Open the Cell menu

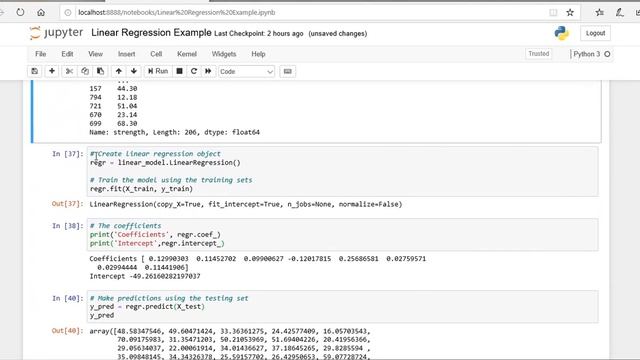[x=156, y=54]
